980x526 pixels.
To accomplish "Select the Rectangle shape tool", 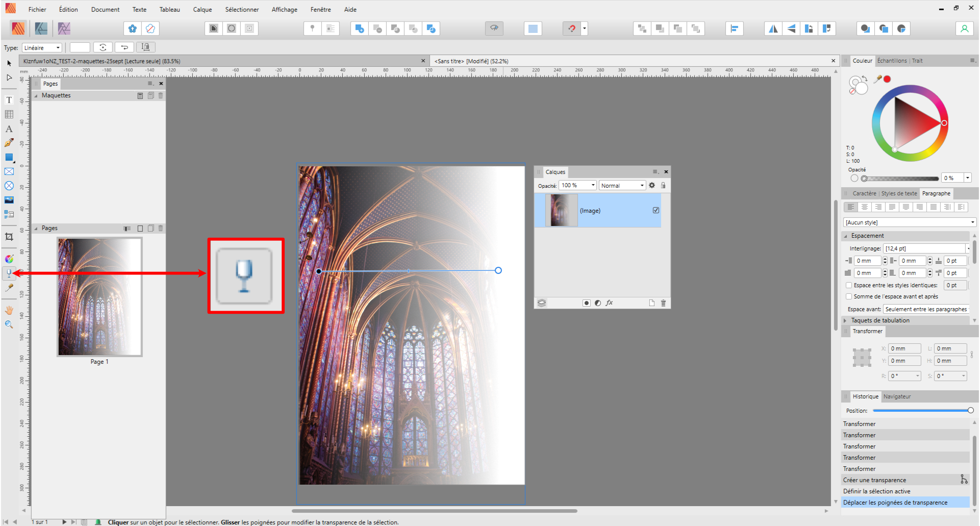I will point(9,157).
